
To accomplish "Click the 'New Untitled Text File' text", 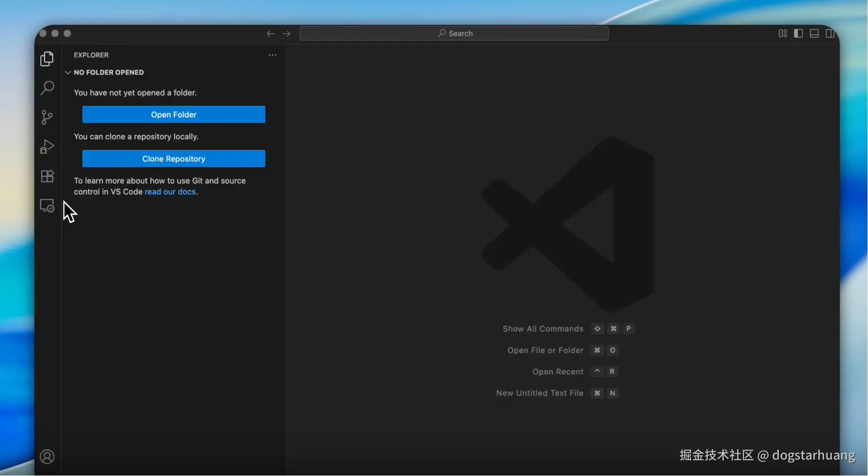I will [x=540, y=393].
